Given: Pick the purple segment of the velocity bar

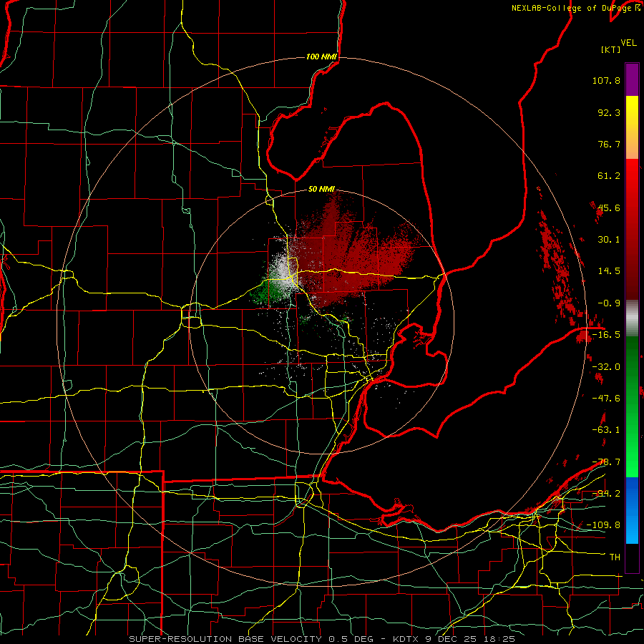Looking at the screenshot, I should tap(632, 79).
